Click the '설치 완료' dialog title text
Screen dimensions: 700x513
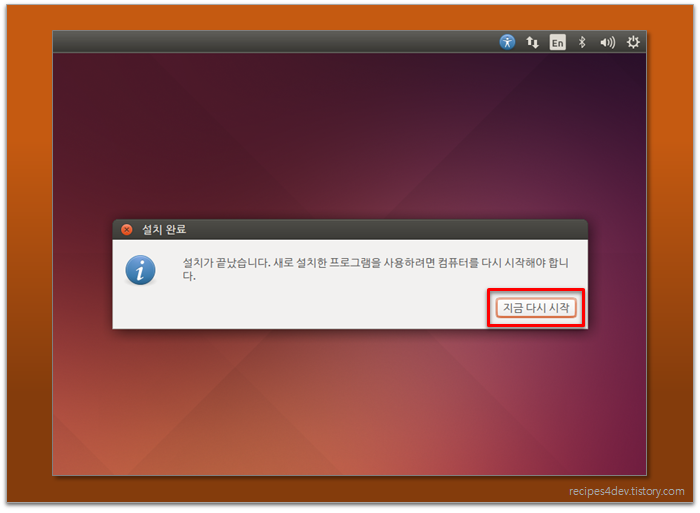pyautogui.click(x=164, y=229)
